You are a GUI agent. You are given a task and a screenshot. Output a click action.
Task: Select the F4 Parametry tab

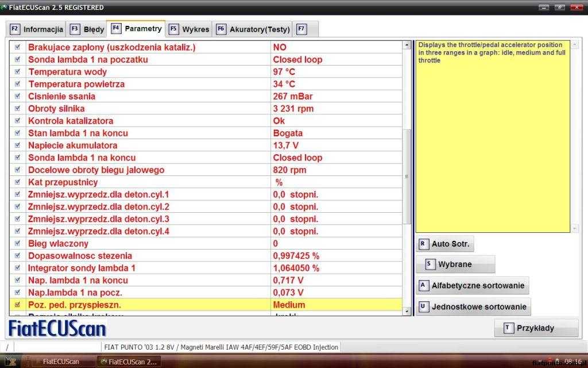tap(137, 29)
